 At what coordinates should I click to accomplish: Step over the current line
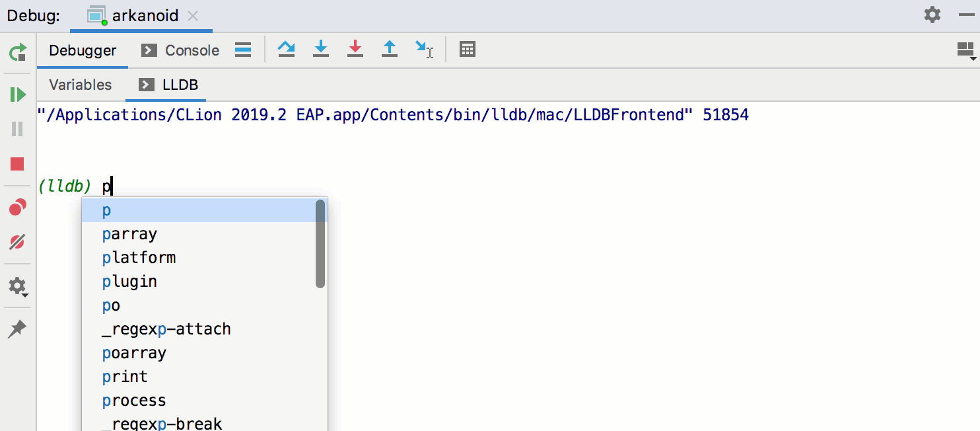tap(287, 49)
